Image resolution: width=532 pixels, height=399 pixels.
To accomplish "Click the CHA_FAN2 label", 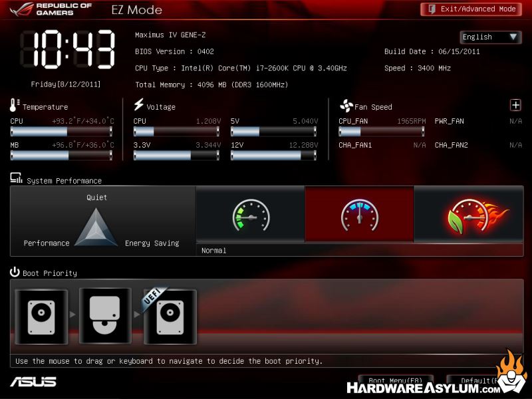I will click(x=452, y=145).
